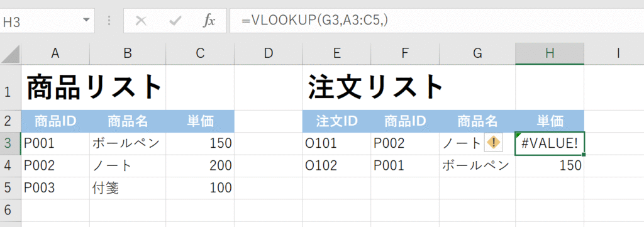Select column D header
Image resolution: width=644 pixels, height=227 pixels.
pyautogui.click(x=268, y=54)
